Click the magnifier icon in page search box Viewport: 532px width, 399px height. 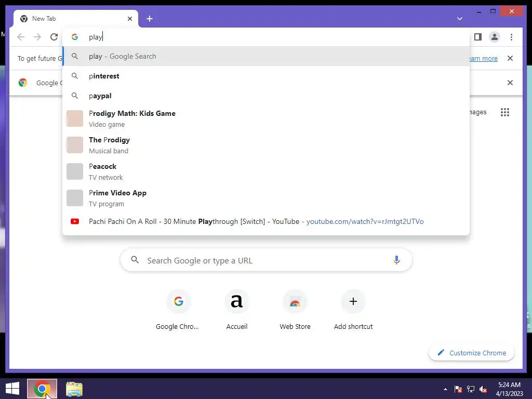[x=135, y=260]
